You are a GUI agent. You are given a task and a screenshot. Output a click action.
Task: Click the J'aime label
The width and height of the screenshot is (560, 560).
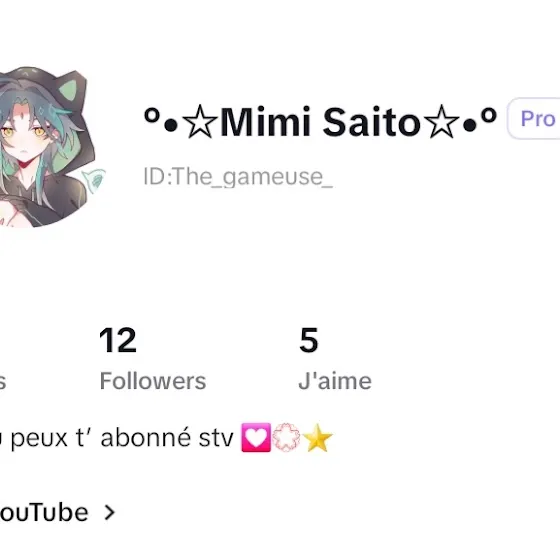point(335,381)
